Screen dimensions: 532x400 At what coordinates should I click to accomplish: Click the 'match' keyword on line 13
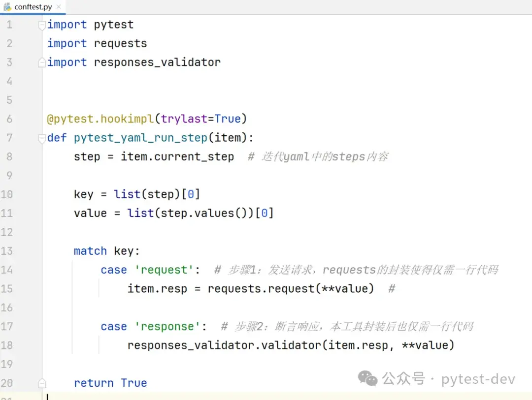pos(90,251)
